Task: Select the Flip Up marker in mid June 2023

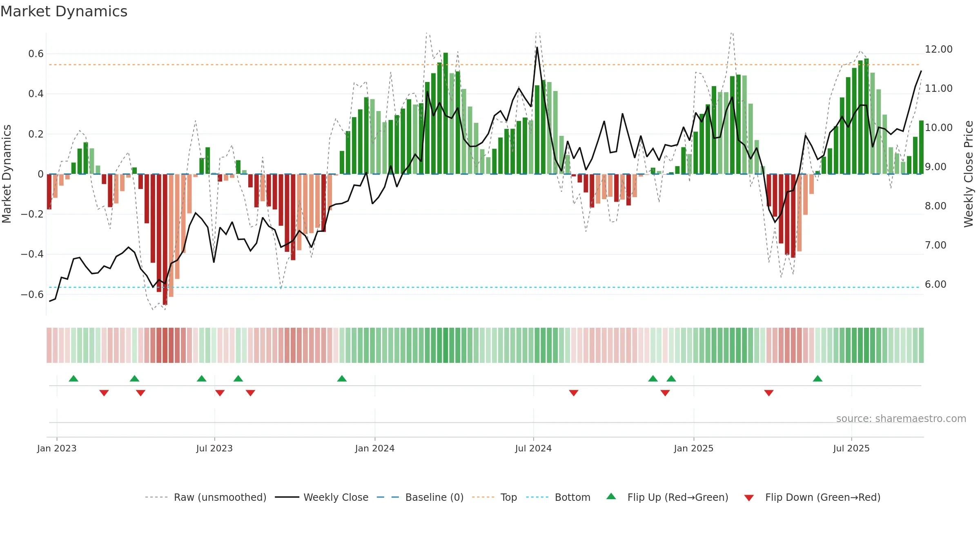Action: click(x=202, y=378)
